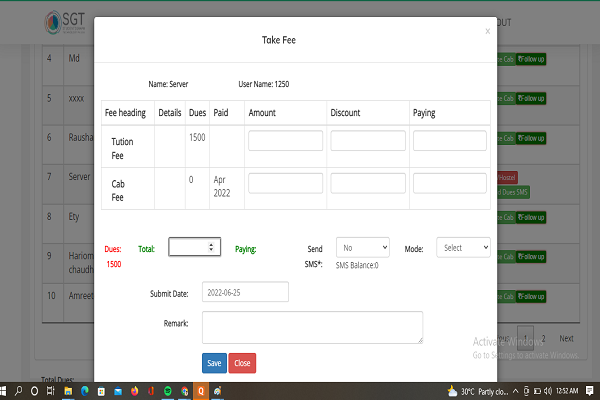Click Tution Fee Amount input field
The height and width of the screenshot is (400, 600).
click(285, 141)
